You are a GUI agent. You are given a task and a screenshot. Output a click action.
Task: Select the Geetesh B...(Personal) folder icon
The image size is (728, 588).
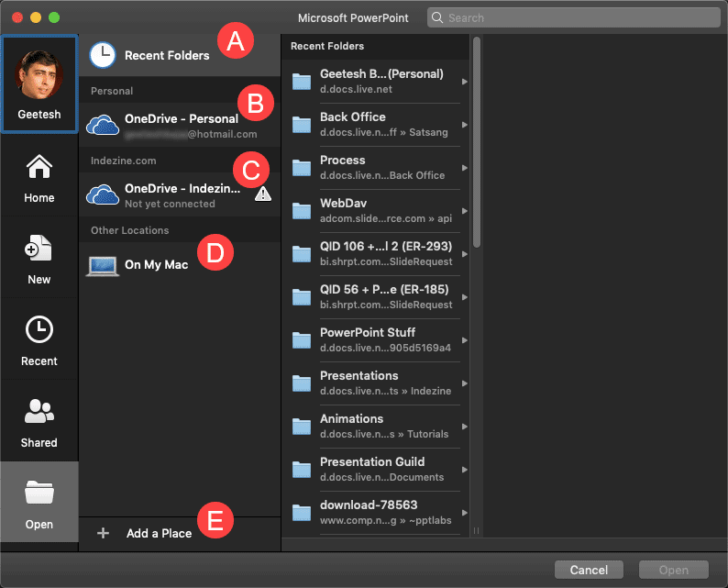302,82
